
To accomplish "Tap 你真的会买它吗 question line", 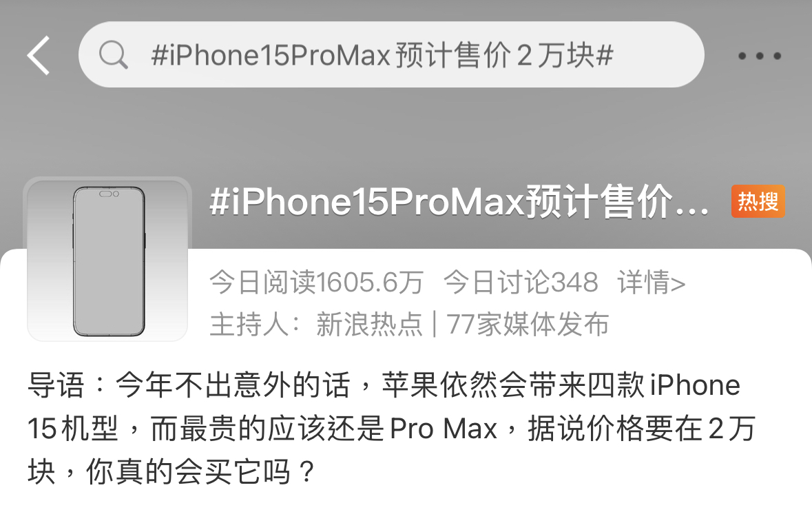I will [200, 471].
